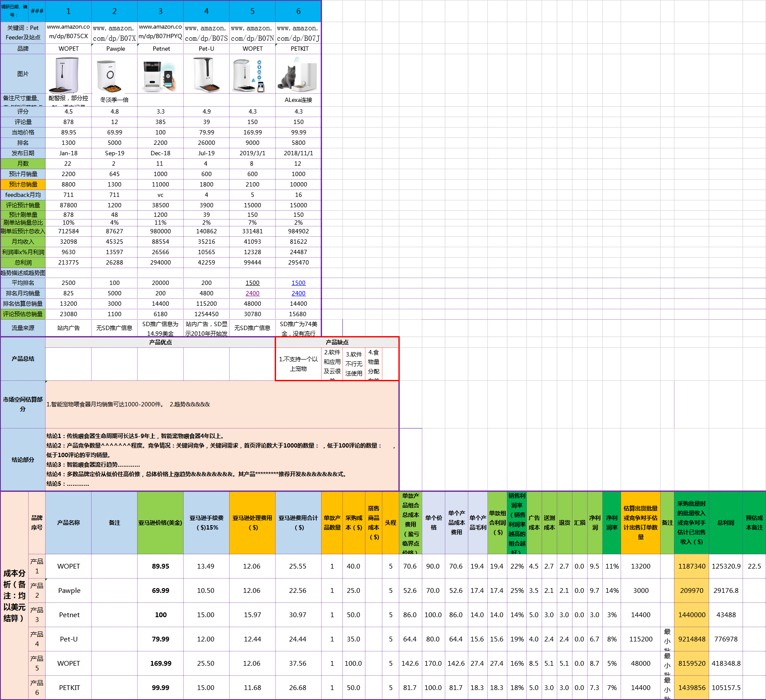
Task: Select the 月均收入 label cell
Action: (23, 242)
